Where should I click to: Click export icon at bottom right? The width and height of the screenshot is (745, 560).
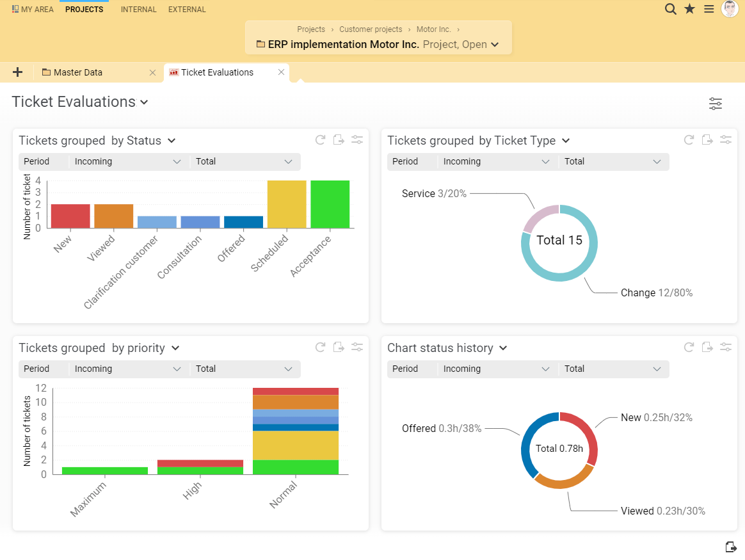[x=731, y=547]
